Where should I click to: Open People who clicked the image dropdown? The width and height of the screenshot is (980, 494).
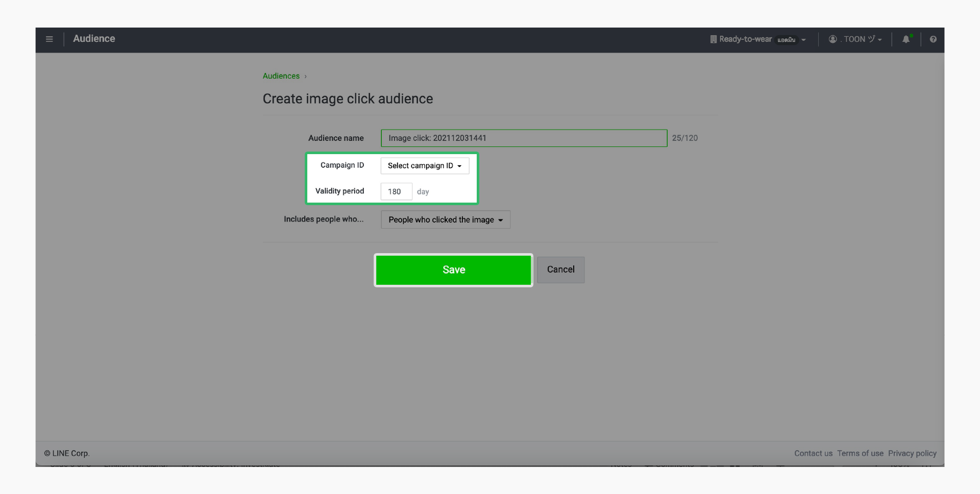[x=446, y=220]
